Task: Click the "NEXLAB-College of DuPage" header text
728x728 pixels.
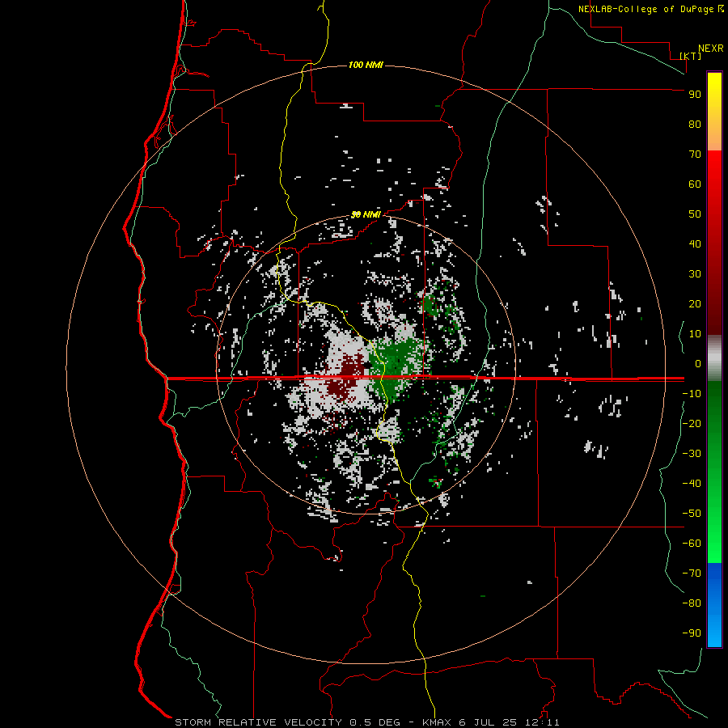Action: pos(647,9)
